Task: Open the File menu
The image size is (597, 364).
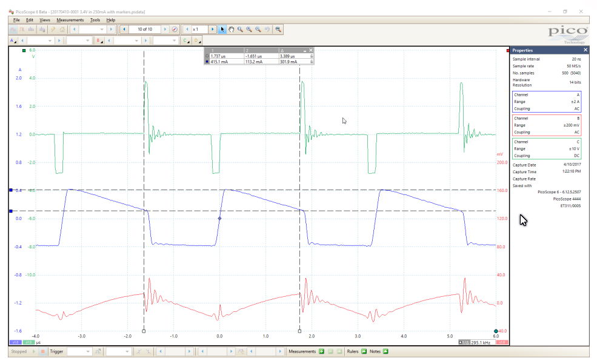Action: pyautogui.click(x=16, y=20)
